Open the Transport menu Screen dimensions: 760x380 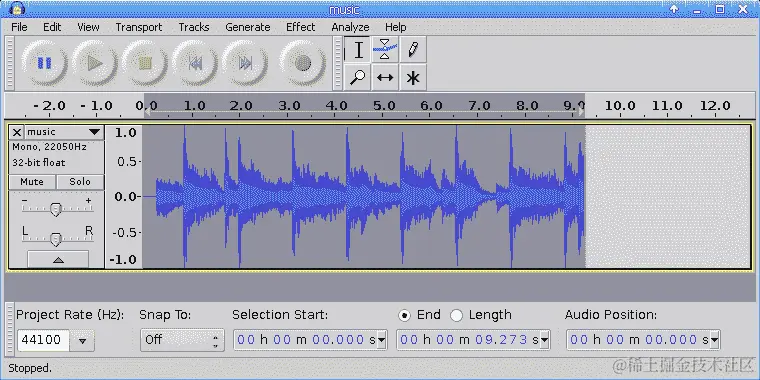pos(139,27)
